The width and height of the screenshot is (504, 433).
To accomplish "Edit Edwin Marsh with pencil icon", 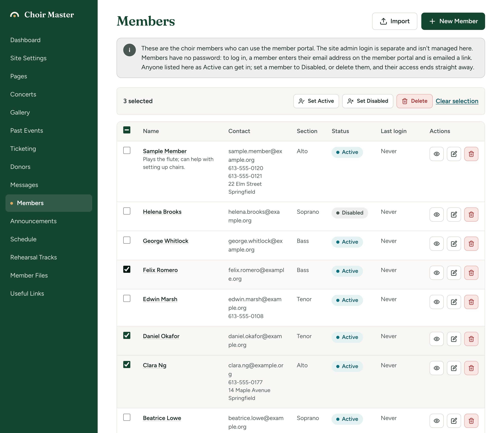I will tap(454, 302).
